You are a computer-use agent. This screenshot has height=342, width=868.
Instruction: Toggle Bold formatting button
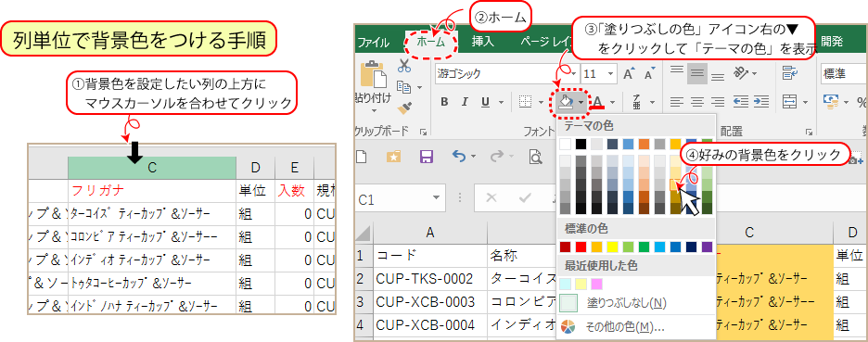443,102
